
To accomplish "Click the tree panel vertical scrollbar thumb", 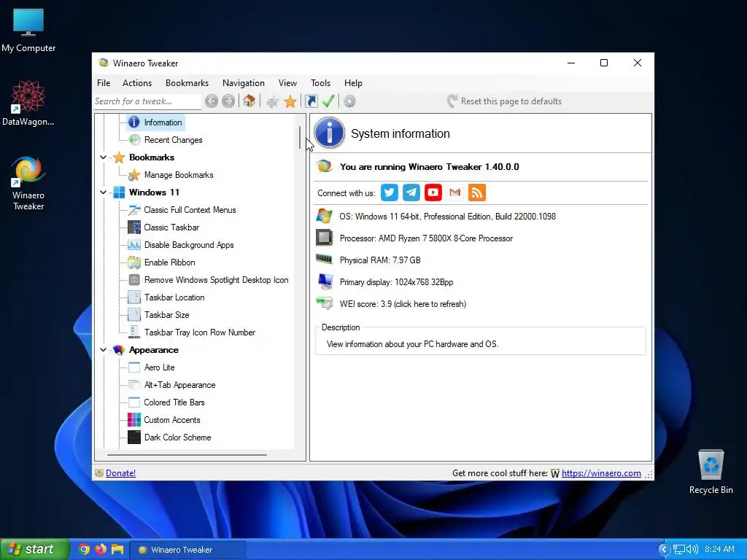I will pyautogui.click(x=300, y=138).
